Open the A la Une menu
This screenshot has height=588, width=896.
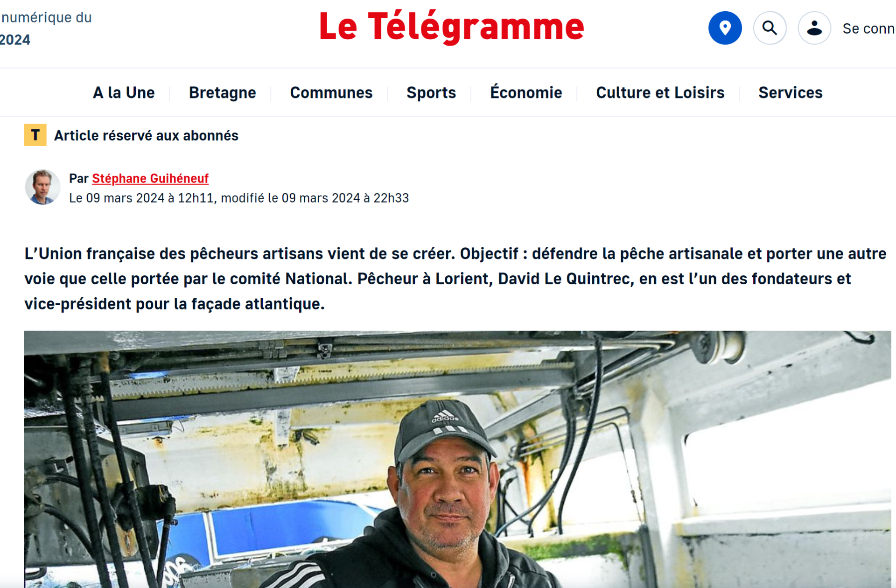[x=124, y=92]
